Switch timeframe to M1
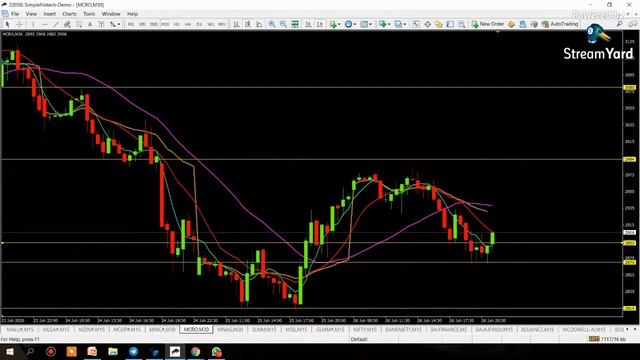Screen dimensions: 640x360 tap(131, 24)
